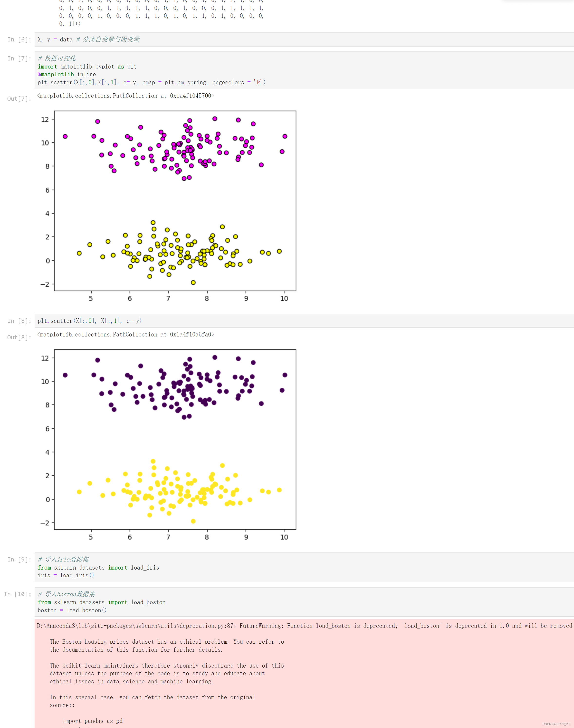Click the In [8] plt.scatter code cell
574x728 pixels.
coord(202,321)
